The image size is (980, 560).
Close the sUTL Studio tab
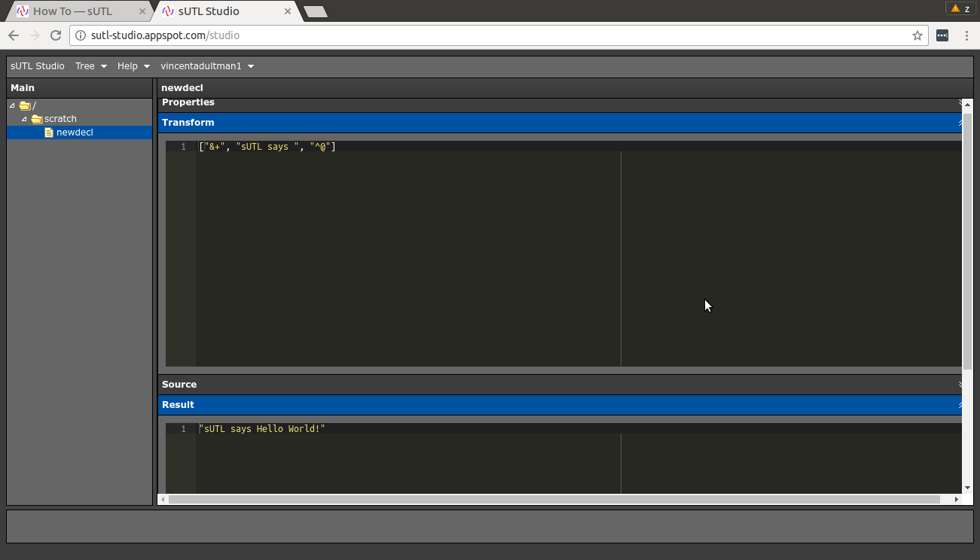pos(288,11)
